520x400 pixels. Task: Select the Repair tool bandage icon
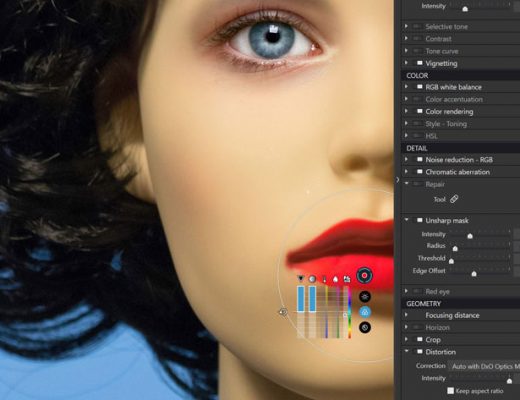pyautogui.click(x=454, y=199)
